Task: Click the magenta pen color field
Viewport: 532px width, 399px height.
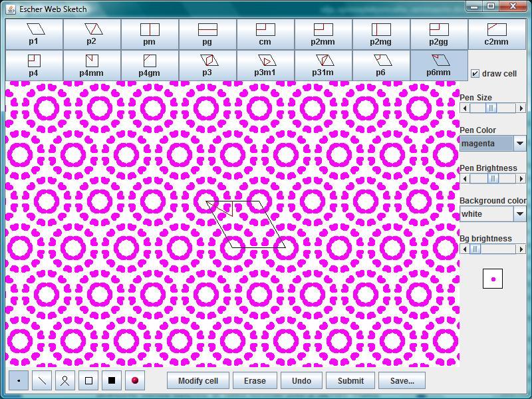Action: pyautogui.click(x=487, y=144)
